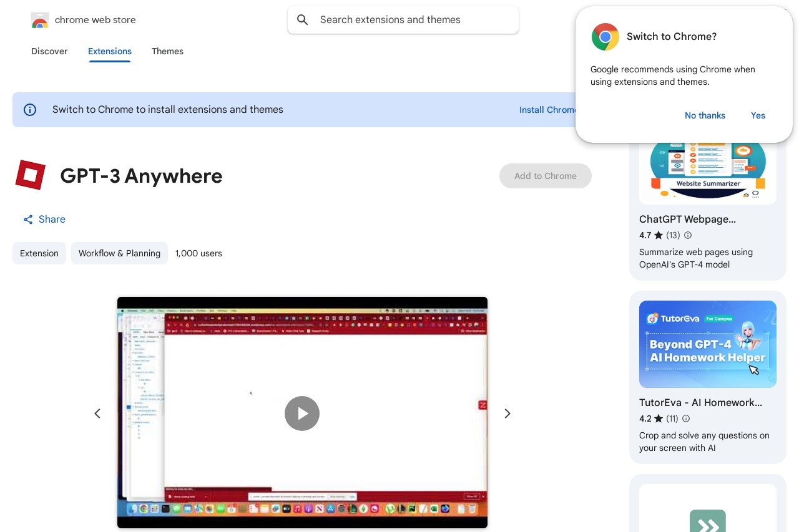Choose Yes in the Chrome popup
The width and height of the screenshot is (799, 532).
758,115
